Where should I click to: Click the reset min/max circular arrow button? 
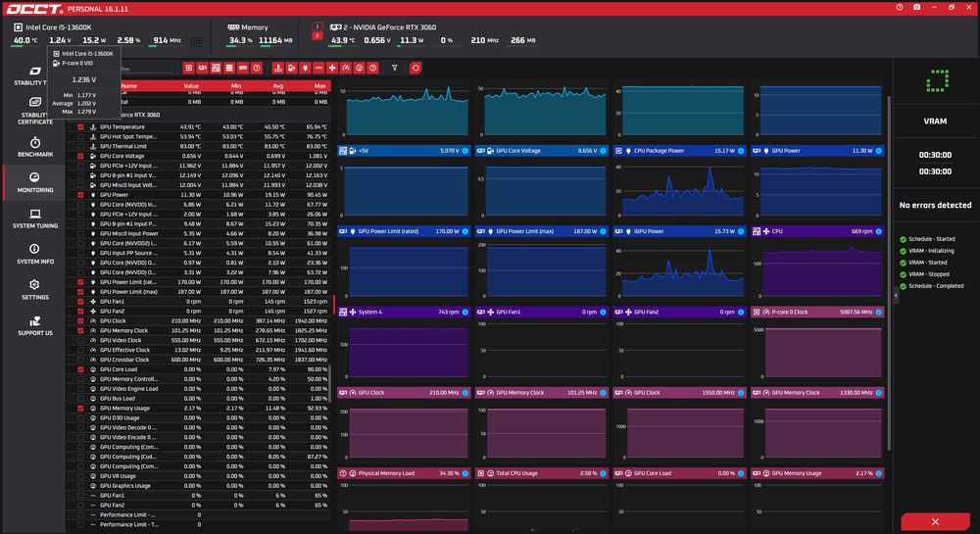415,68
